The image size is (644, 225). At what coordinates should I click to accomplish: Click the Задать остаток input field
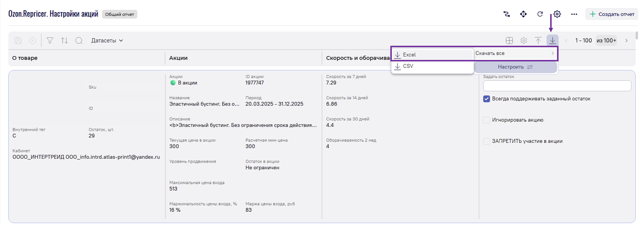[557, 86]
